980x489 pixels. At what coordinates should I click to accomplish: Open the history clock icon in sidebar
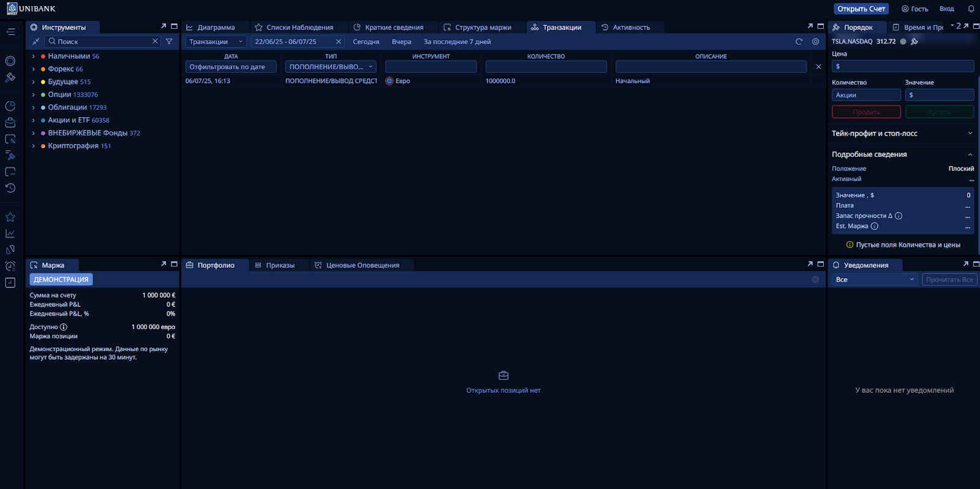click(x=10, y=188)
